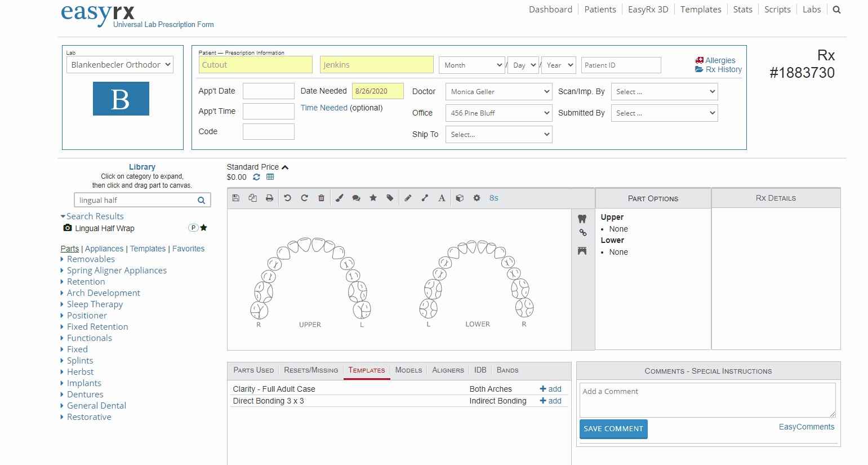This screenshot has width=868, height=465.
Task: Expand the Removables category
Action: [x=91, y=259]
